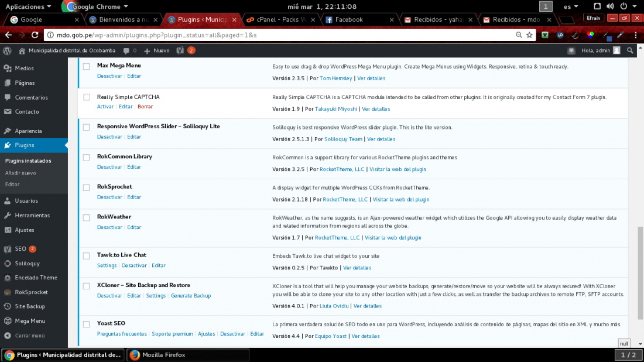Check the Really Simple CAPTCHA checkbox
644x362 pixels.
pos(86,97)
